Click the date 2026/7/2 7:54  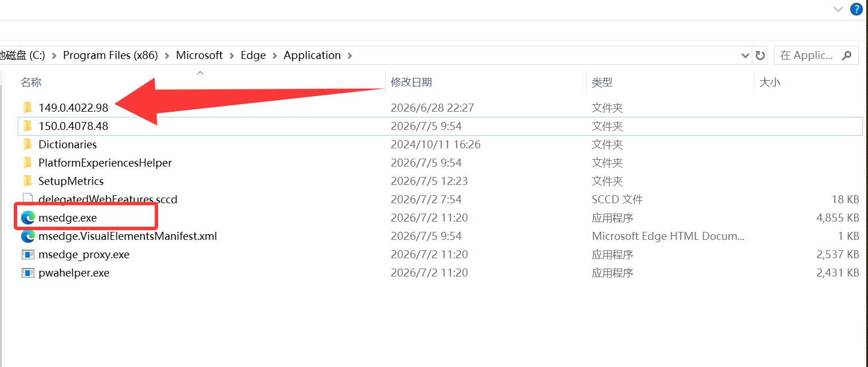(x=426, y=199)
